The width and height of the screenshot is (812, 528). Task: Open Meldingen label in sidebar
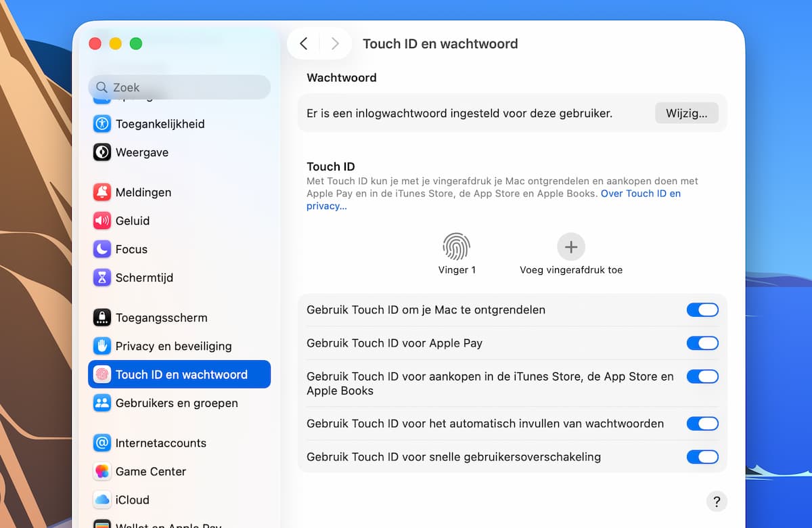click(143, 192)
